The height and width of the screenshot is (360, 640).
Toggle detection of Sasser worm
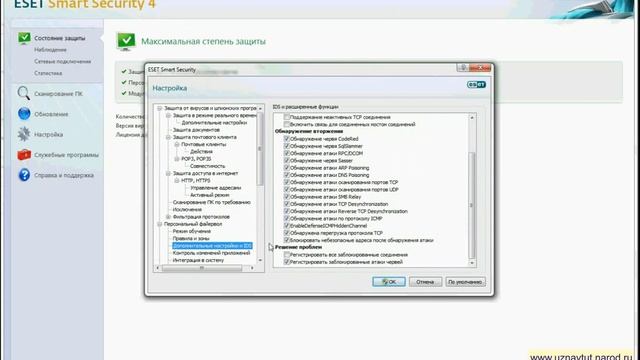pyautogui.click(x=287, y=160)
